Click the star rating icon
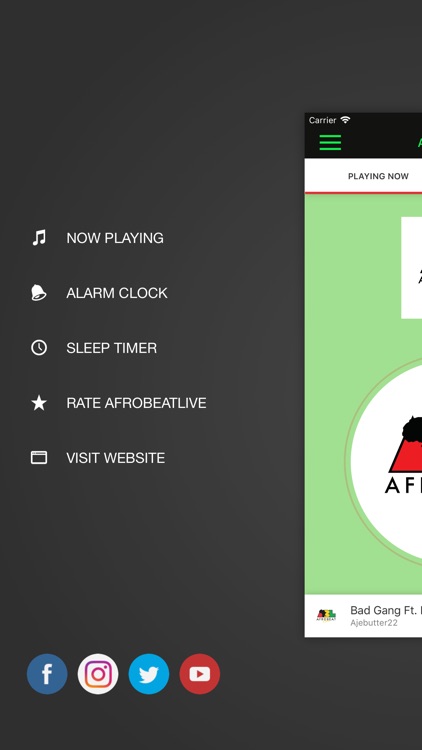The height and width of the screenshot is (750, 422). point(39,403)
